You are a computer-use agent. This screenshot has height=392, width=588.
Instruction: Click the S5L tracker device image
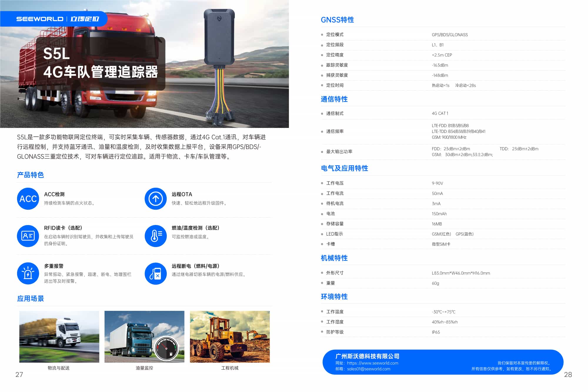(x=219, y=38)
